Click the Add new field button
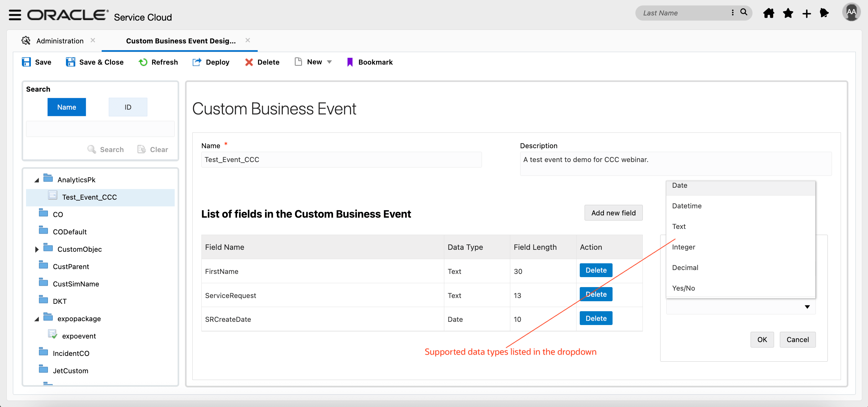The height and width of the screenshot is (407, 868). coord(613,213)
